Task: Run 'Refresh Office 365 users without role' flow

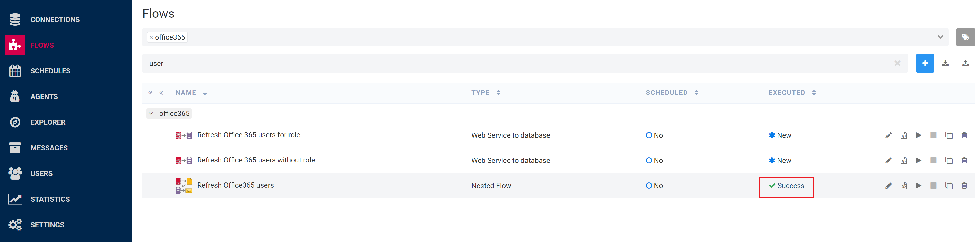Action: pos(918,160)
